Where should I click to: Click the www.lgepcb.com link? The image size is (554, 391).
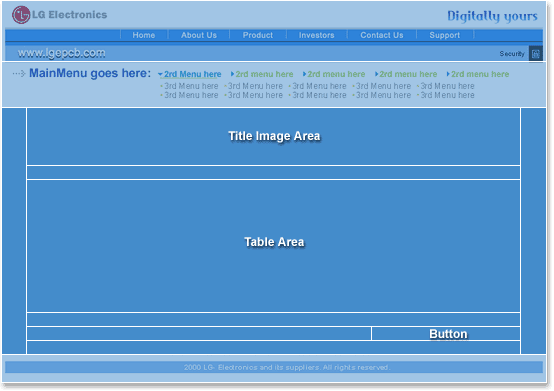(61, 53)
